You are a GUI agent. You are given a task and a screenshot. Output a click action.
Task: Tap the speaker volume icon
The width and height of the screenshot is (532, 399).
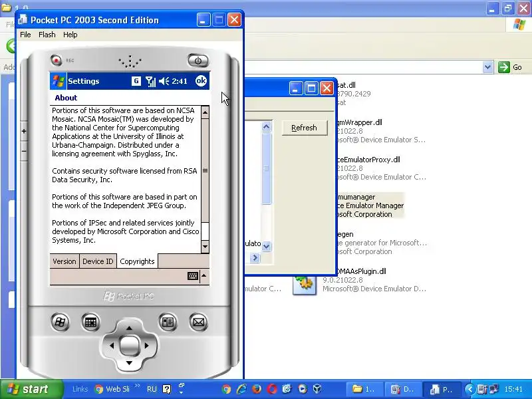tap(164, 81)
